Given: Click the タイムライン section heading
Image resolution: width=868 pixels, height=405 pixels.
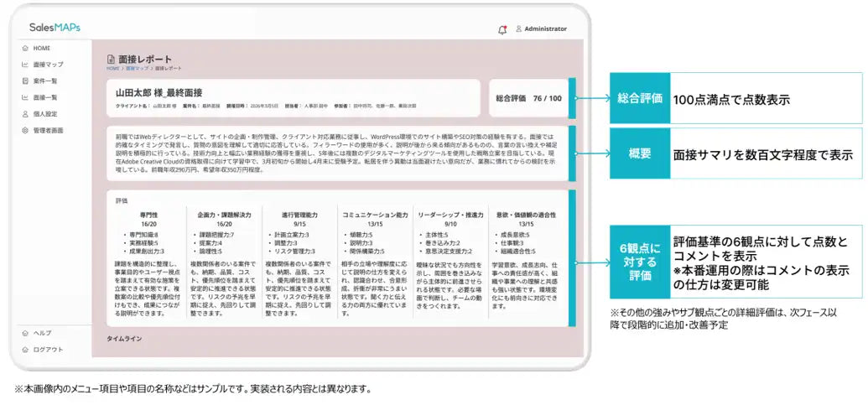Looking at the screenshot, I should coord(125,338).
